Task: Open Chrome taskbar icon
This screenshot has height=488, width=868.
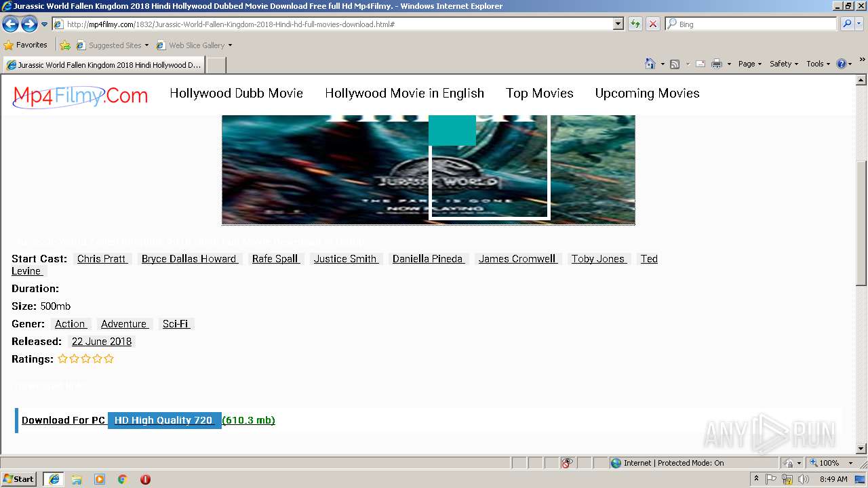Action: click(x=123, y=479)
